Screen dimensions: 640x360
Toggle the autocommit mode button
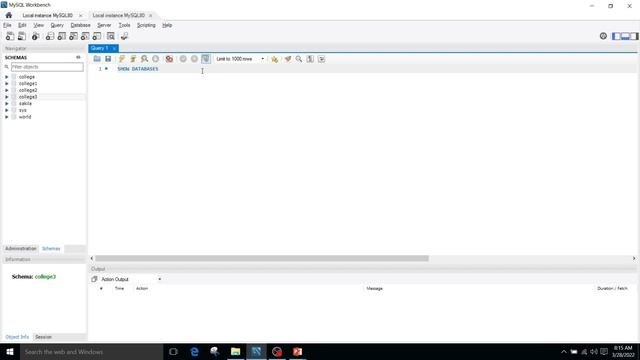point(206,59)
